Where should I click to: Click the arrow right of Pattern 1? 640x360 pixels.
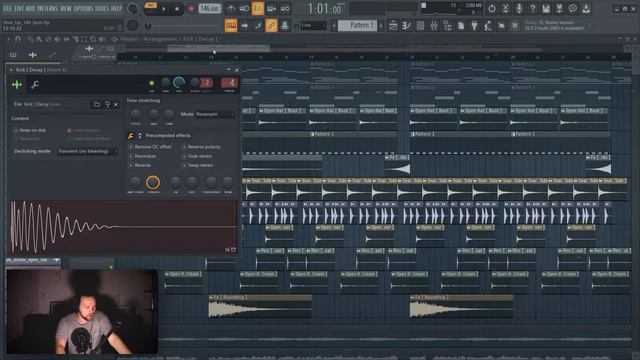click(381, 26)
